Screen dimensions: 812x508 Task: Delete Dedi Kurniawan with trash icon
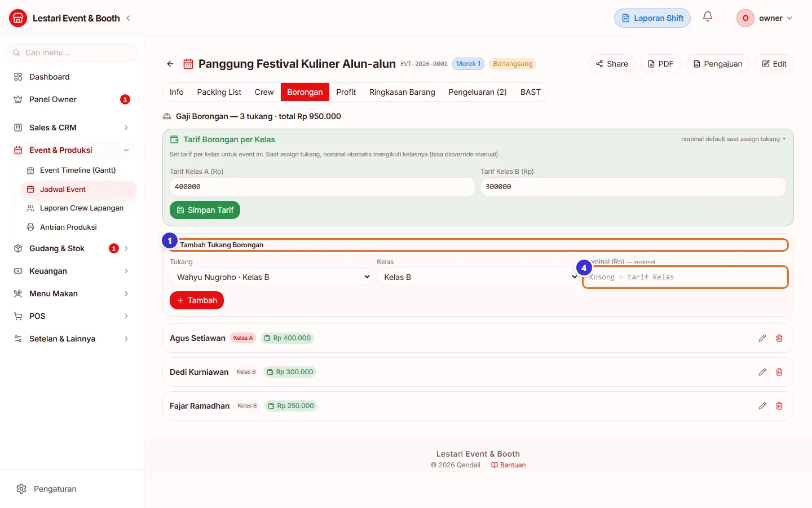coord(779,372)
